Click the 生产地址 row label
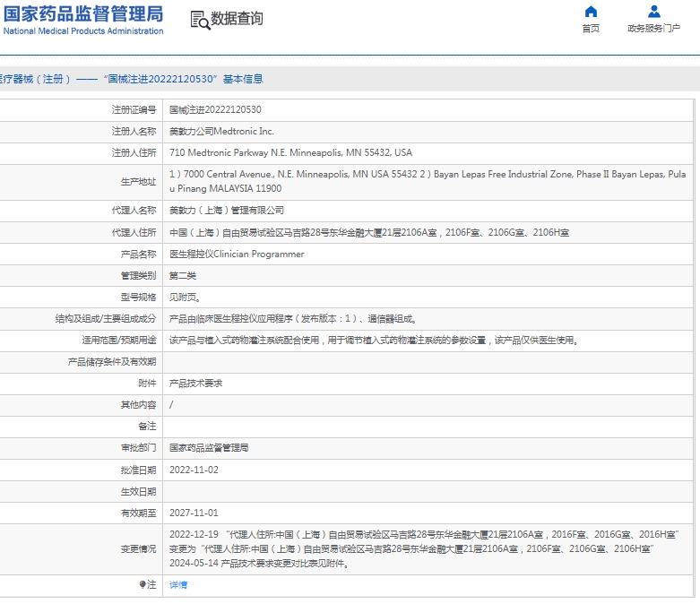Screen dimensions: 700x604 138,182
